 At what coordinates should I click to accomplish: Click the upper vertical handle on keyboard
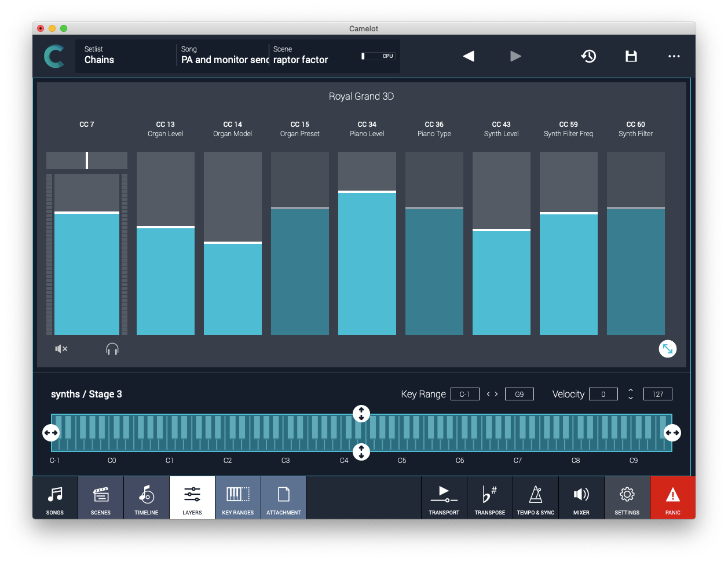(x=361, y=414)
